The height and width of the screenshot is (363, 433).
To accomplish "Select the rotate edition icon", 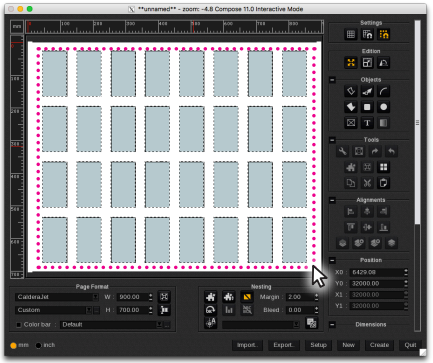I will click(384, 63).
